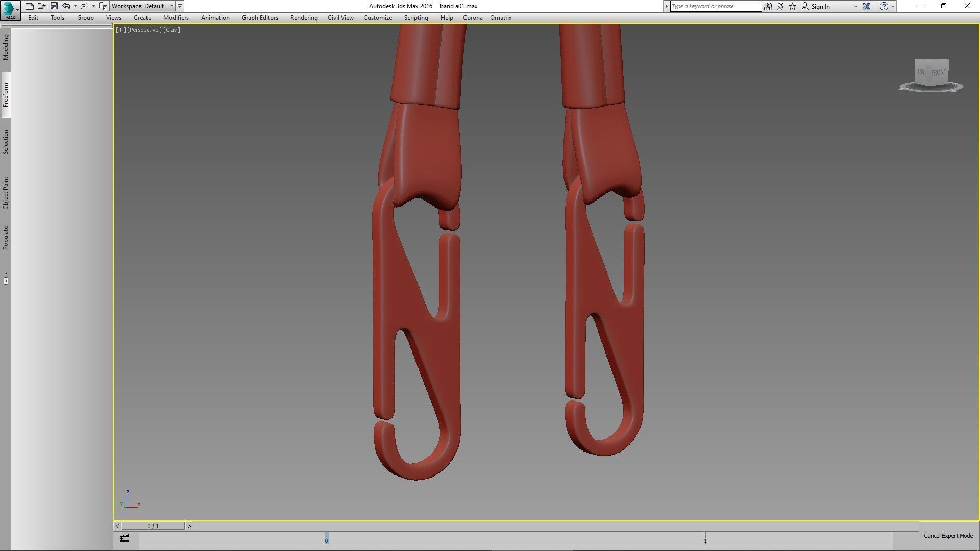
Task: Open the undo history dropdown arrow
Action: (x=75, y=6)
